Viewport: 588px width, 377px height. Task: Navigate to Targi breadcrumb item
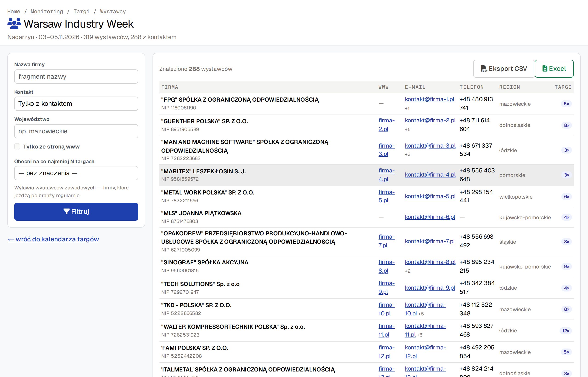(82, 11)
